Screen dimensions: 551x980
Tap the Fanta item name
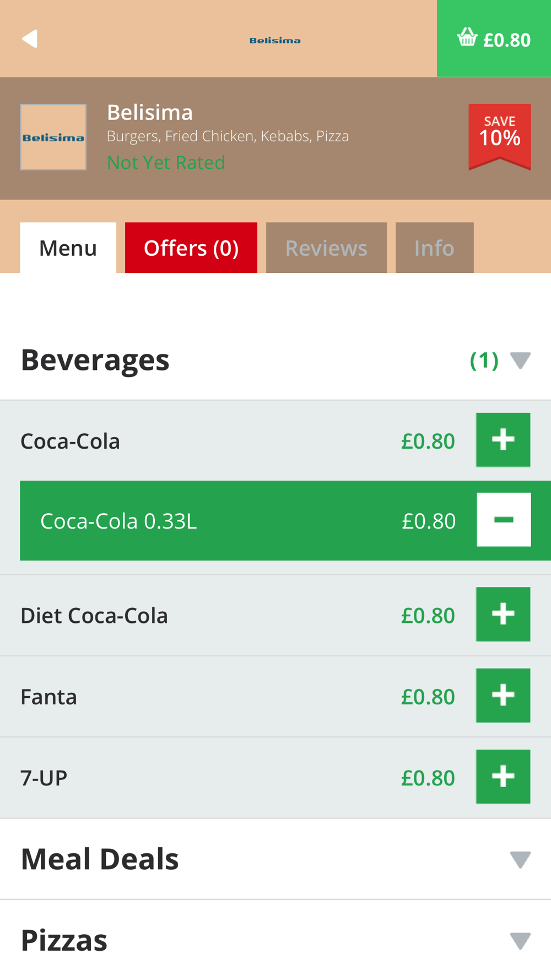pyautogui.click(x=48, y=697)
